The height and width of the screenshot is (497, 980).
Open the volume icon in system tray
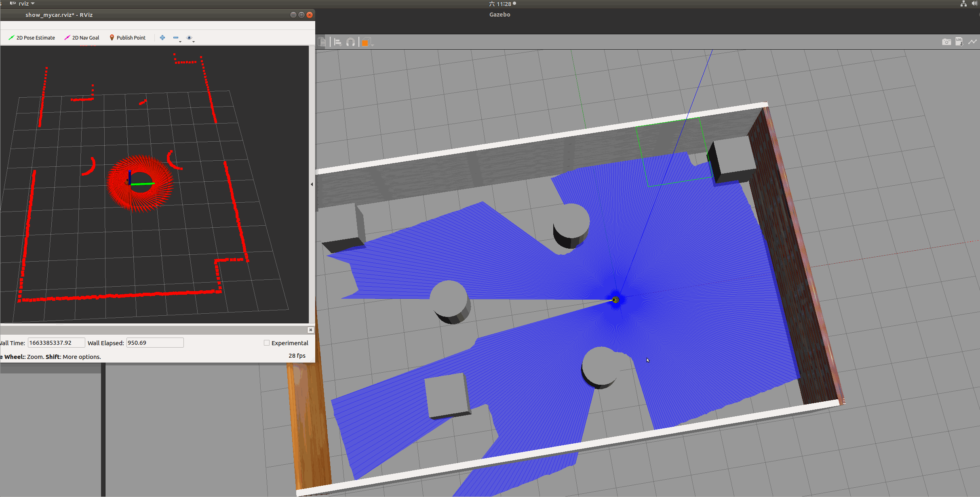pyautogui.click(x=974, y=4)
